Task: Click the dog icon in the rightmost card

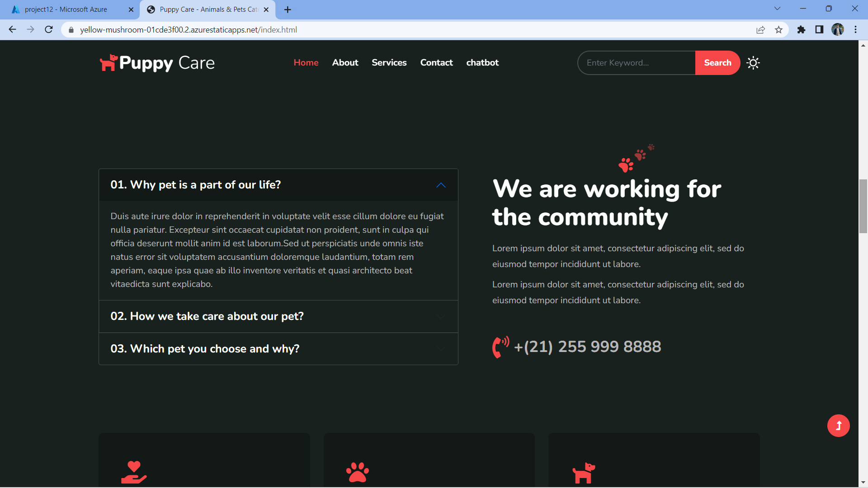Action: point(584,473)
